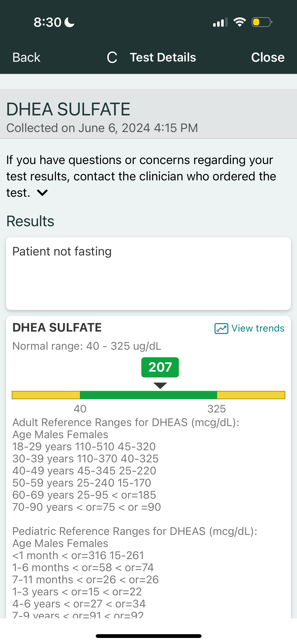Viewport: 297px width, 644px height.
Task: Tap the DHEA SULFATE page heading
Action: pos(68,109)
